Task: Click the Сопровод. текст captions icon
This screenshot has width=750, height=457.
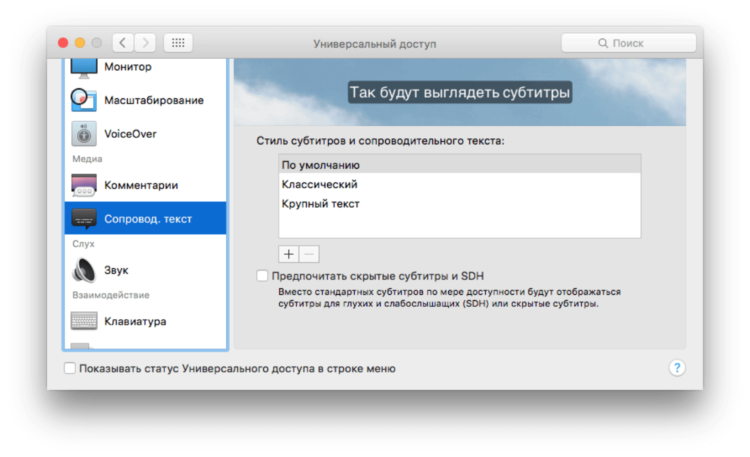Action: click(x=84, y=219)
